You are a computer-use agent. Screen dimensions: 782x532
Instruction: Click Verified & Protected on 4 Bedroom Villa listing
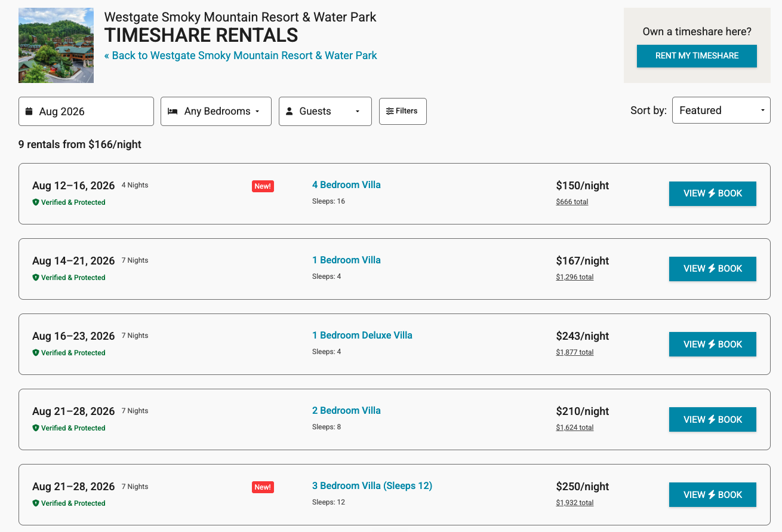click(73, 202)
